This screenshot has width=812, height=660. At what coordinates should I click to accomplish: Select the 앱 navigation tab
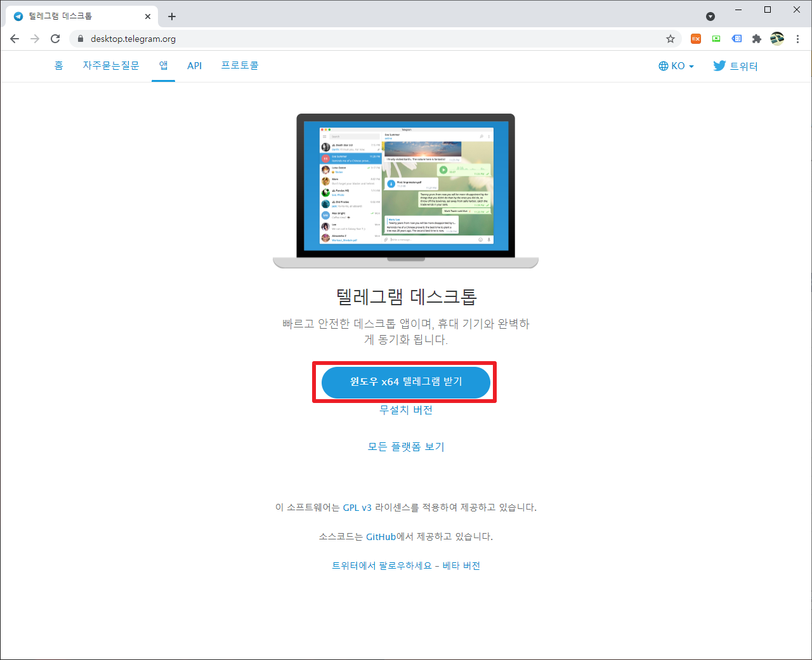click(163, 65)
